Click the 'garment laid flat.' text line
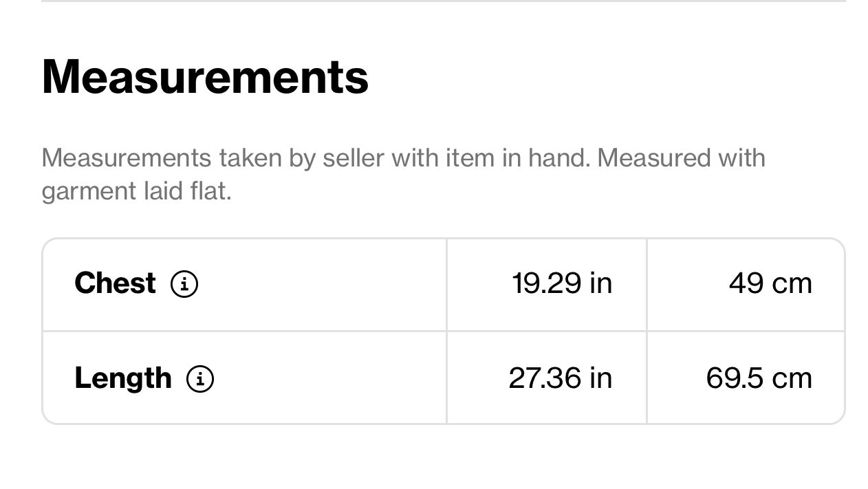Image resolution: width=868 pixels, height=489 pixels. click(x=136, y=191)
